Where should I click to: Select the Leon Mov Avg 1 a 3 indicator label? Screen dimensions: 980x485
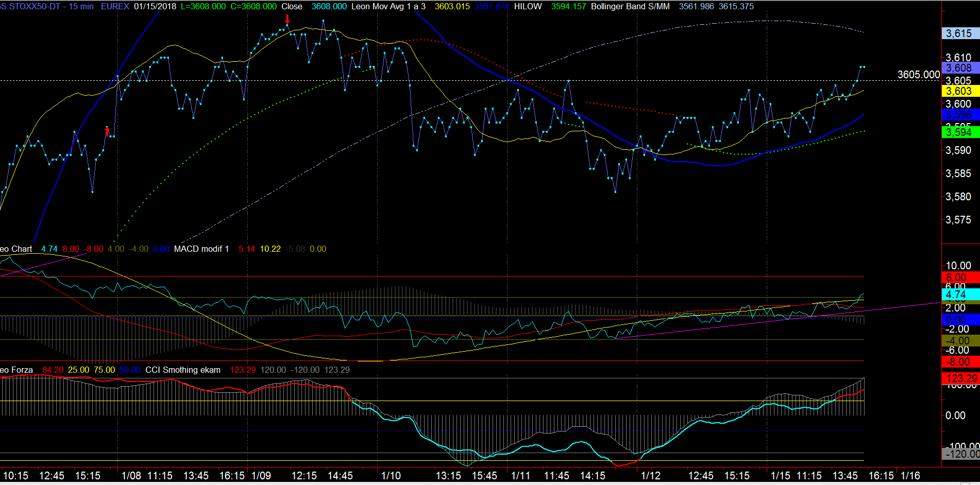[x=388, y=6]
